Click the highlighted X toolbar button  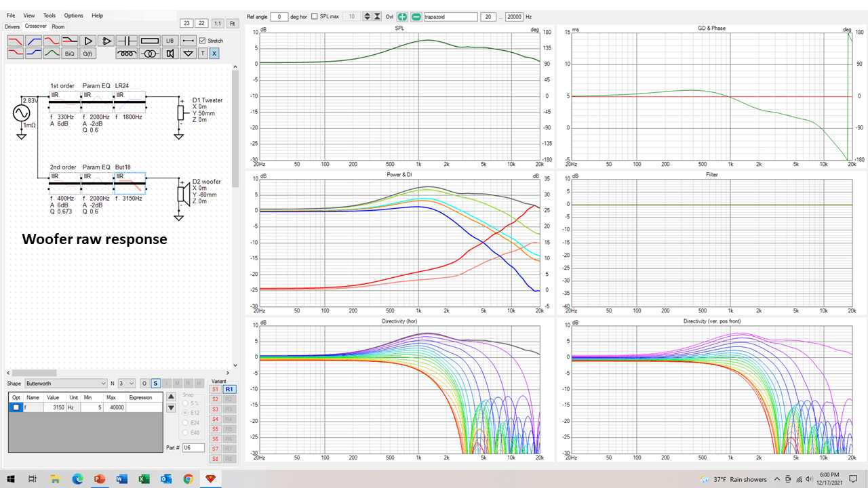(x=214, y=53)
